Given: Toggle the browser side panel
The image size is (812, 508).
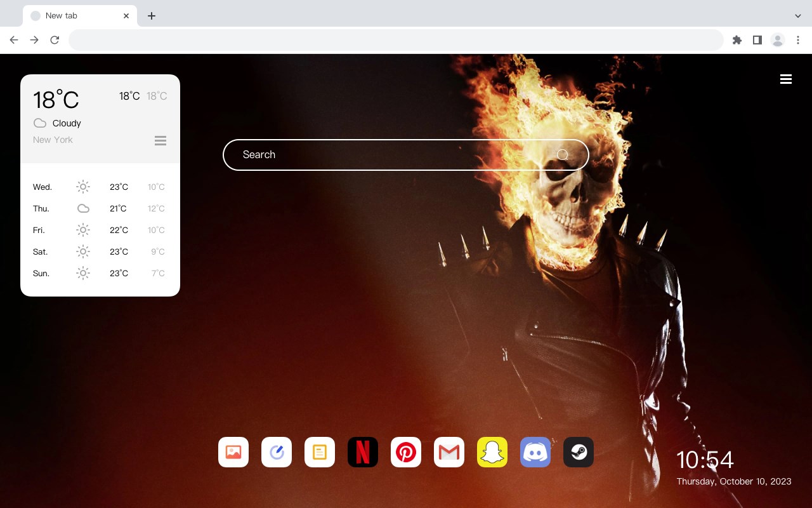Looking at the screenshot, I should click(757, 40).
